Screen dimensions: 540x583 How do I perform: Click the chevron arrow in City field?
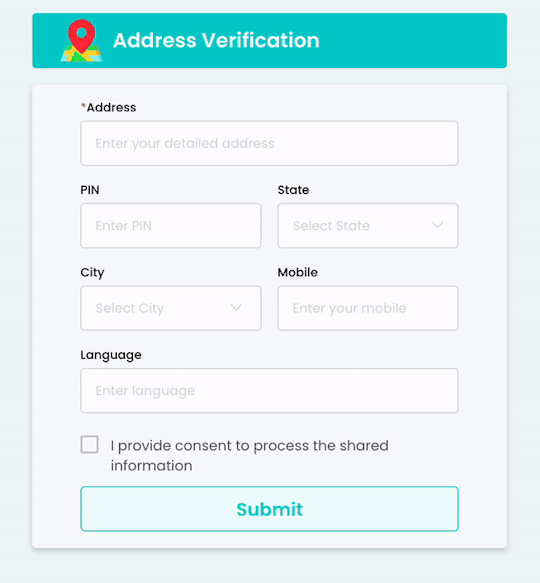(236, 307)
